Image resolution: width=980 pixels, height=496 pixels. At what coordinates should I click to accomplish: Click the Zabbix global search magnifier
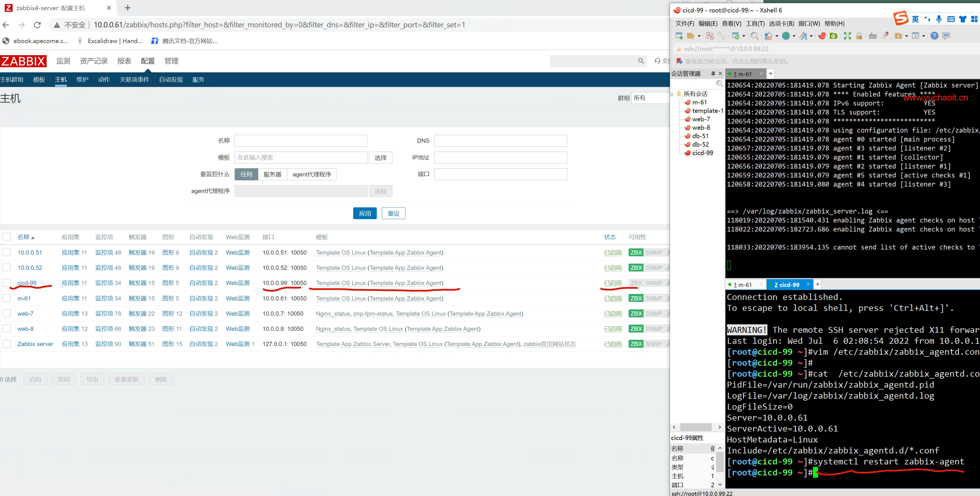[x=641, y=61]
